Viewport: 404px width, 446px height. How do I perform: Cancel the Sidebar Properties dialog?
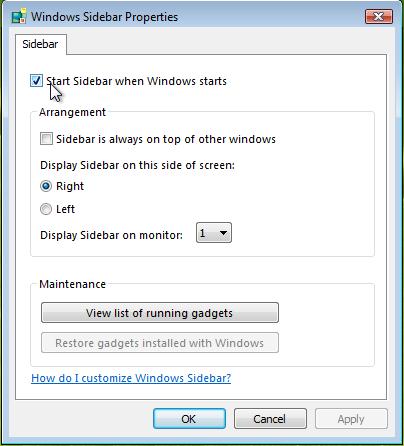pyautogui.click(x=270, y=419)
